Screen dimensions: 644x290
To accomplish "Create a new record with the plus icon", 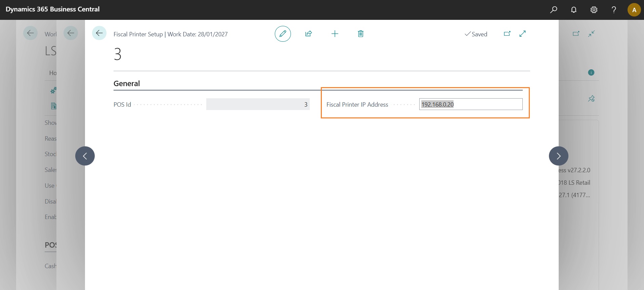I will (335, 34).
